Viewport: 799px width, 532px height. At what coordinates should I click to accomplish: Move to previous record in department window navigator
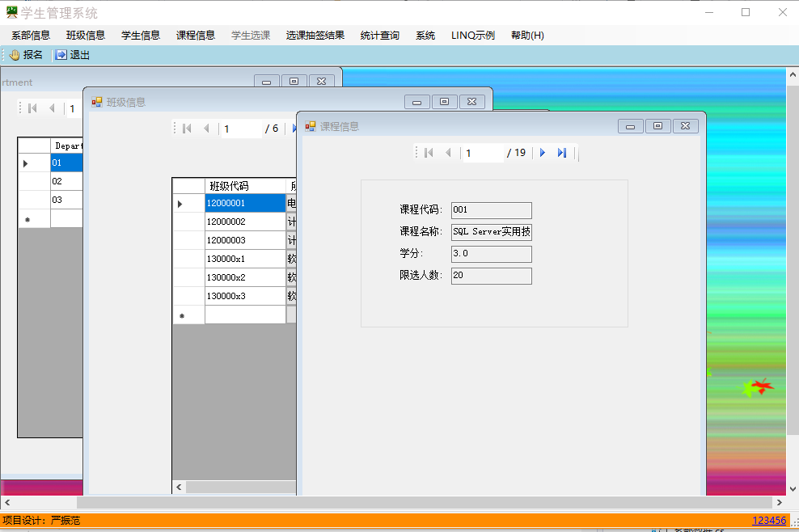coord(52,108)
